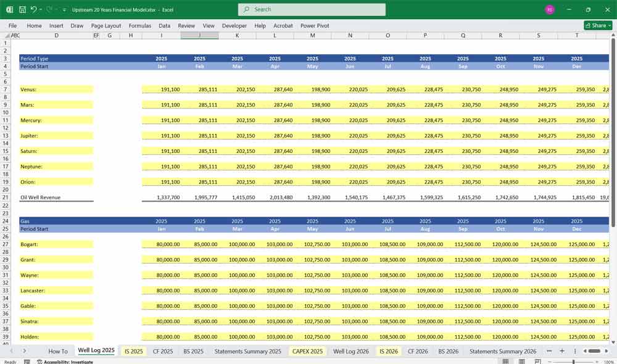Open the Acrobat ribbon tab
Screen dimensions: 617x364
(x=283, y=25)
